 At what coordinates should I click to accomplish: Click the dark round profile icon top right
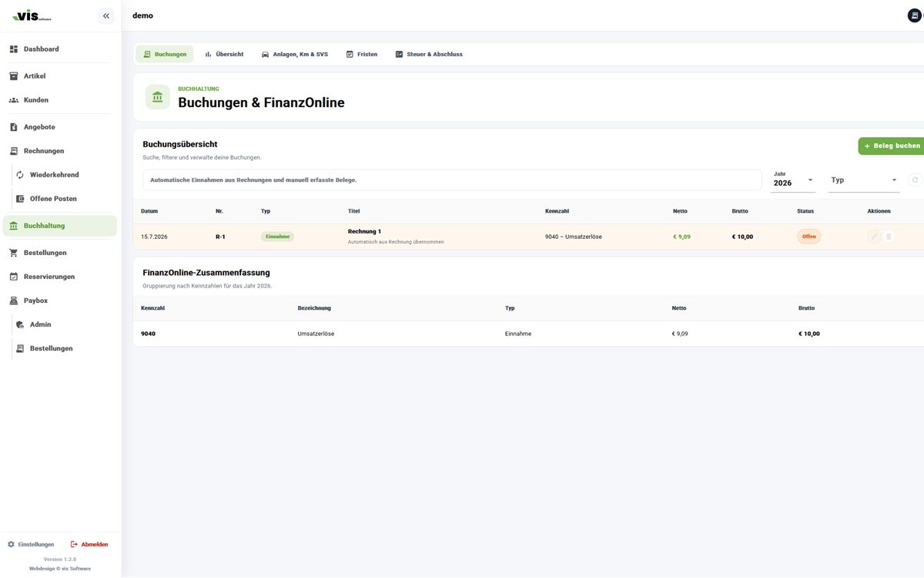pyautogui.click(x=916, y=15)
